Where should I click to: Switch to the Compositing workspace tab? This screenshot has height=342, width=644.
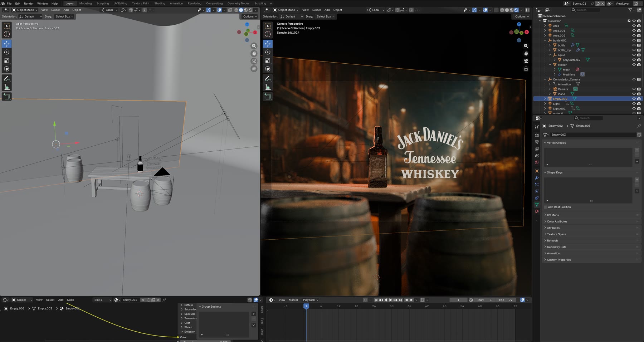[214, 4]
